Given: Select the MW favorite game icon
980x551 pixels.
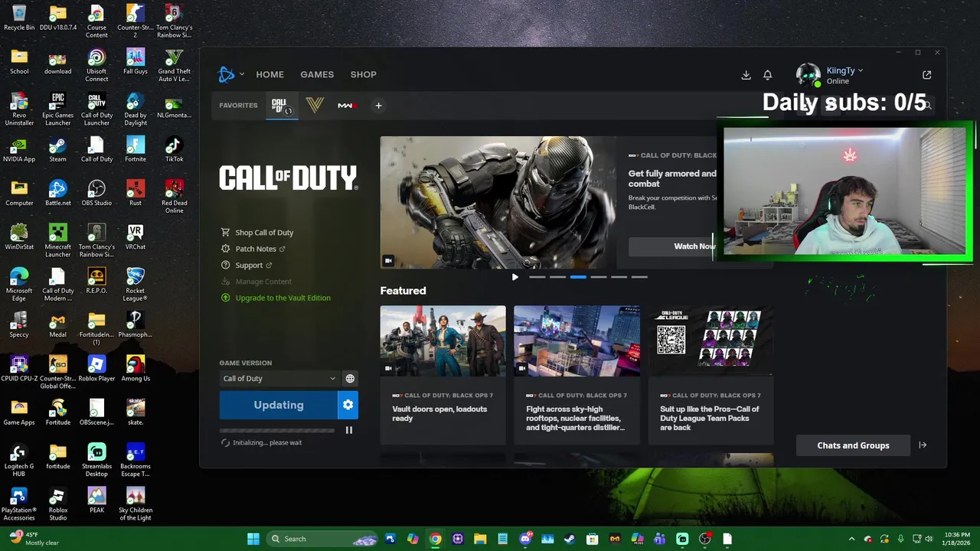Looking at the screenshot, I should coord(347,106).
